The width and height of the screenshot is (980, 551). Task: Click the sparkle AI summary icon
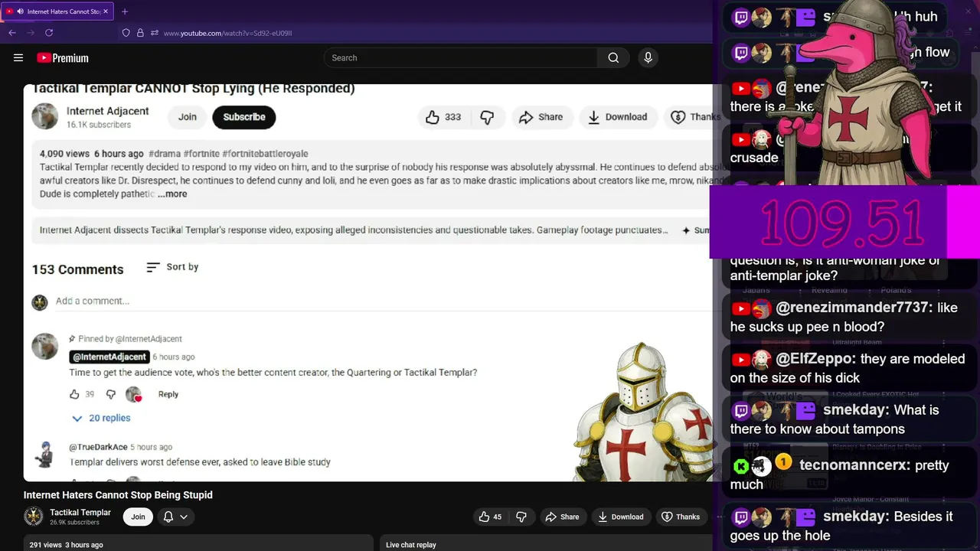point(686,230)
